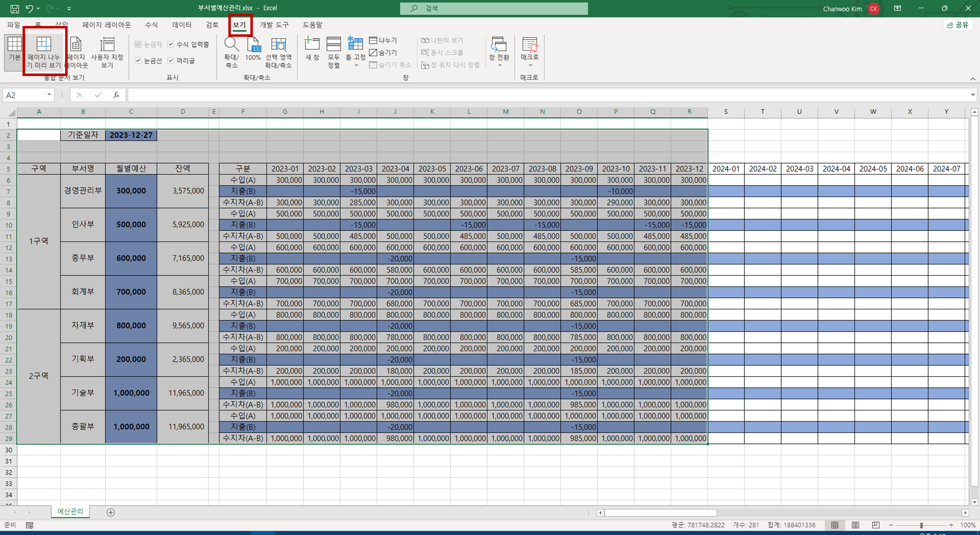Open the Data ribbon tab
The width and height of the screenshot is (980, 535).
coord(182,25)
